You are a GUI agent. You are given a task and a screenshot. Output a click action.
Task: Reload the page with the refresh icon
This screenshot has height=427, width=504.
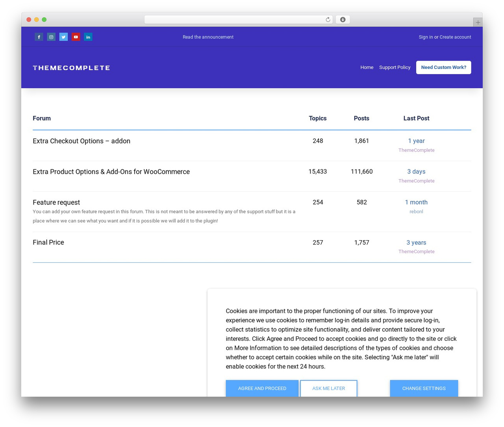(x=328, y=20)
